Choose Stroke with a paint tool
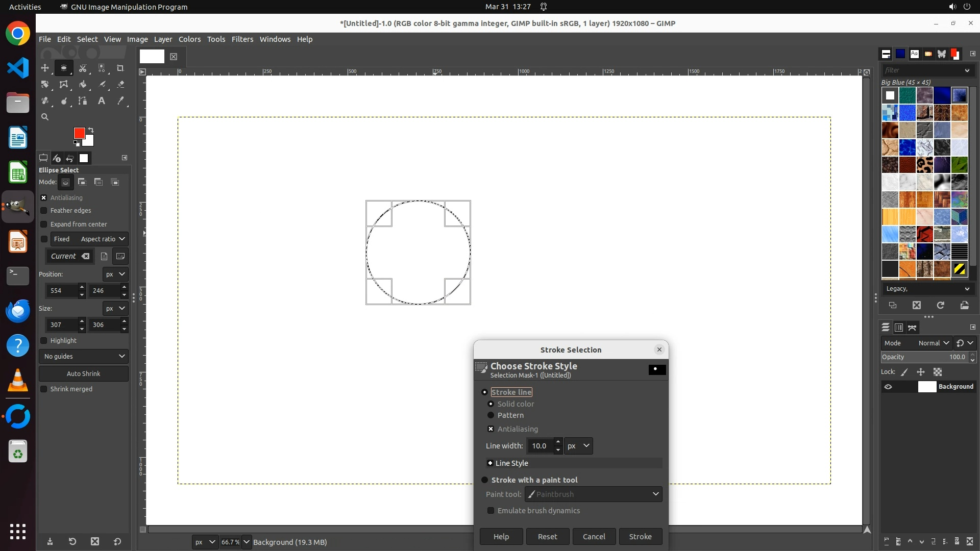The width and height of the screenshot is (980, 551). pyautogui.click(x=485, y=480)
